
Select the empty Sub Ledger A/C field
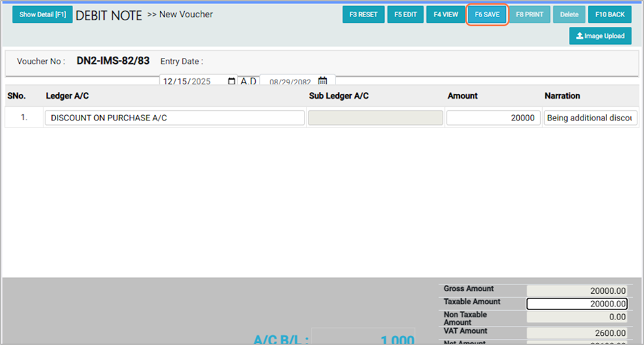[x=375, y=118]
